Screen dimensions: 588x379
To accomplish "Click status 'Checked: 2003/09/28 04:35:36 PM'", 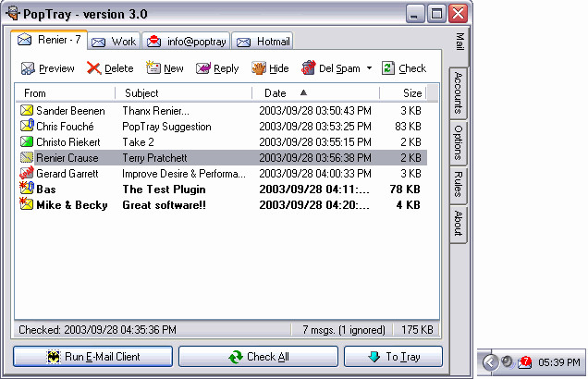I will (97, 329).
